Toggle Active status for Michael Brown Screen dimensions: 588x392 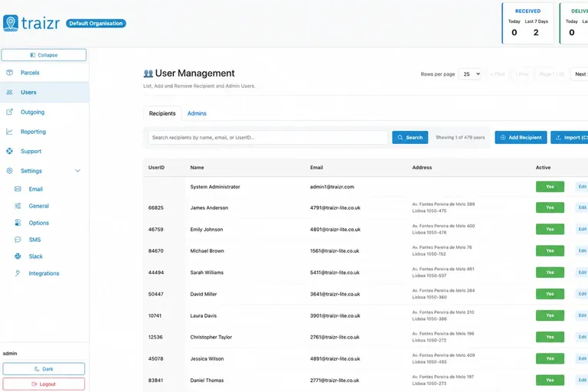(550, 250)
